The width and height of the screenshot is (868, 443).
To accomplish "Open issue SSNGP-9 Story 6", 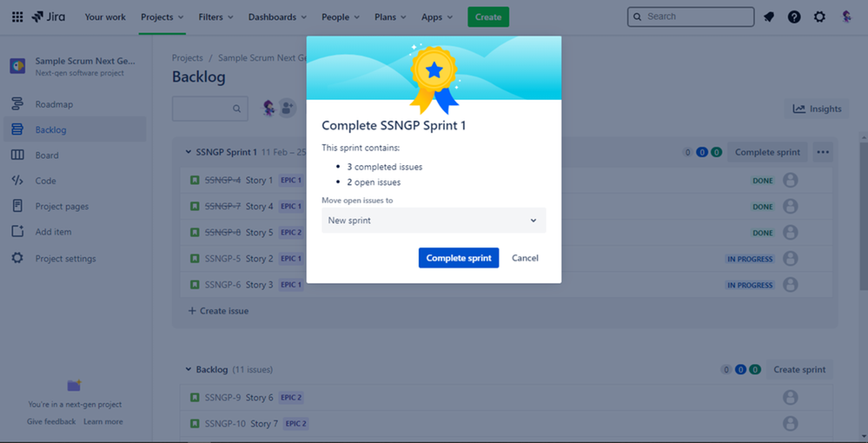I will 239,398.
